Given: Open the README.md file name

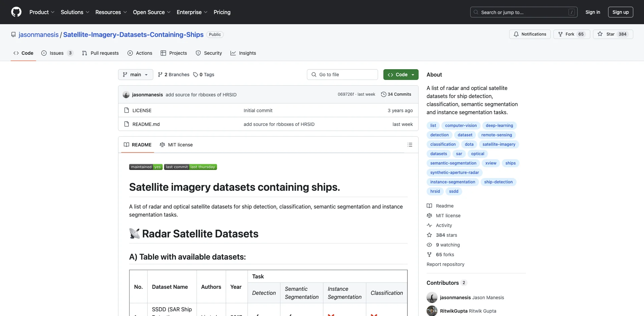Looking at the screenshot, I should [x=146, y=124].
